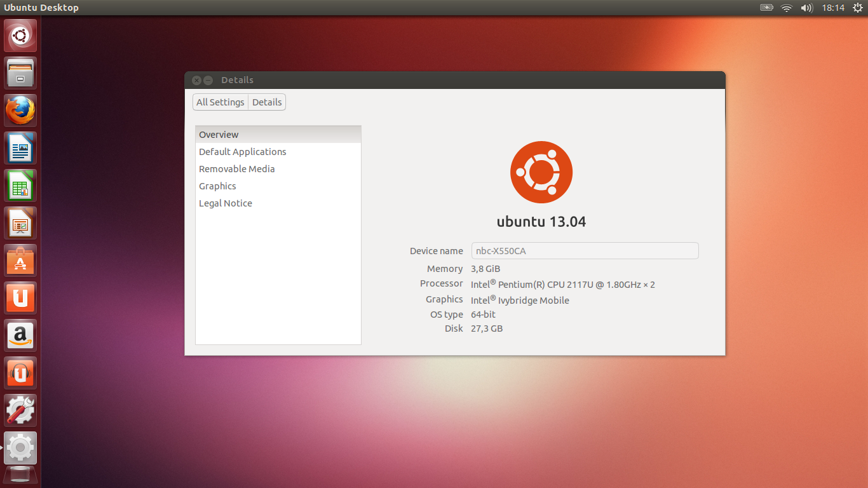The image size is (868, 488).
Task: Click the 'Disk' label
Action: coord(454,329)
